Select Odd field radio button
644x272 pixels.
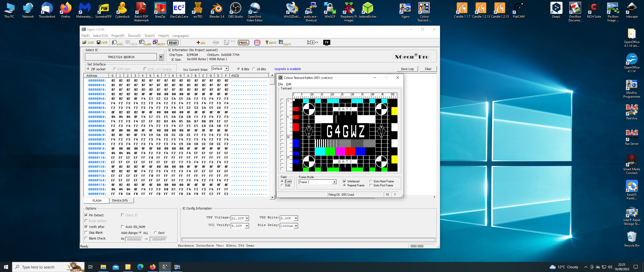282,185
